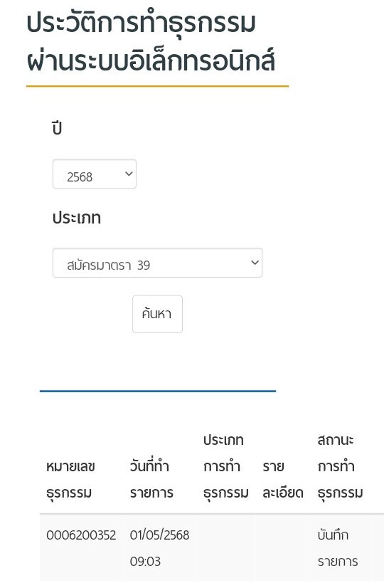The width and height of the screenshot is (384, 588).
Task: Click the ค้นหา search button
Action: [x=157, y=314]
